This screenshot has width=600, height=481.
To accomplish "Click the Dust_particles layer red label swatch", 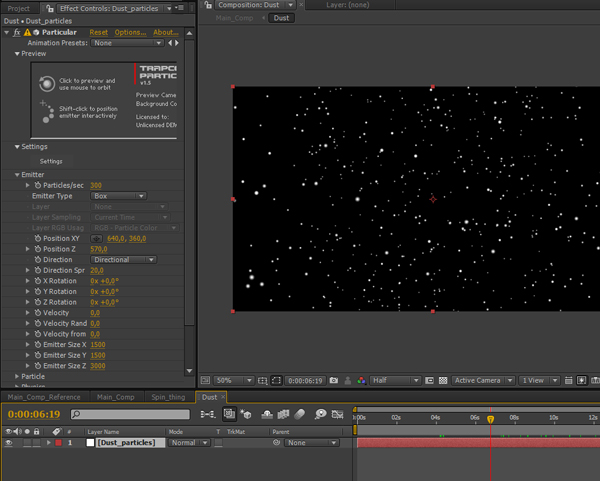I will pyautogui.click(x=59, y=443).
